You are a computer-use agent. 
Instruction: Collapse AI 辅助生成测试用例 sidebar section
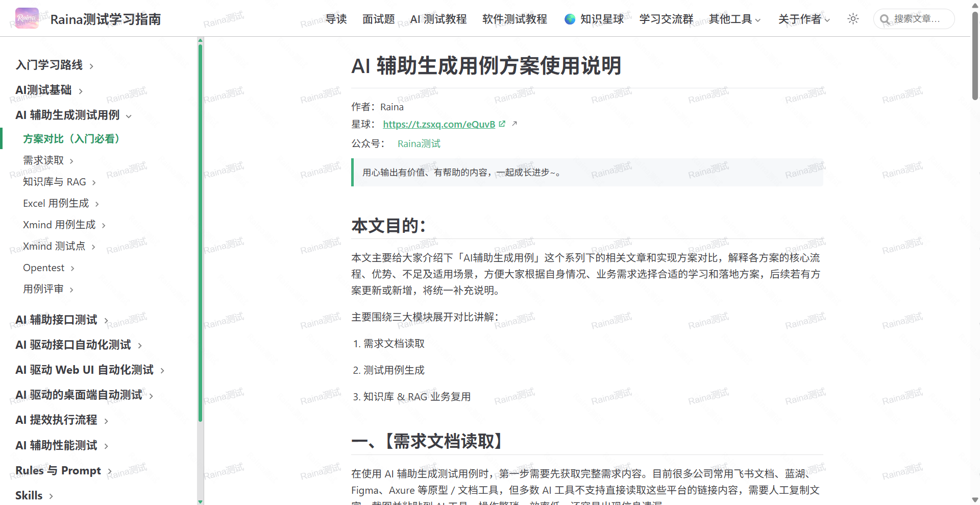click(x=73, y=115)
